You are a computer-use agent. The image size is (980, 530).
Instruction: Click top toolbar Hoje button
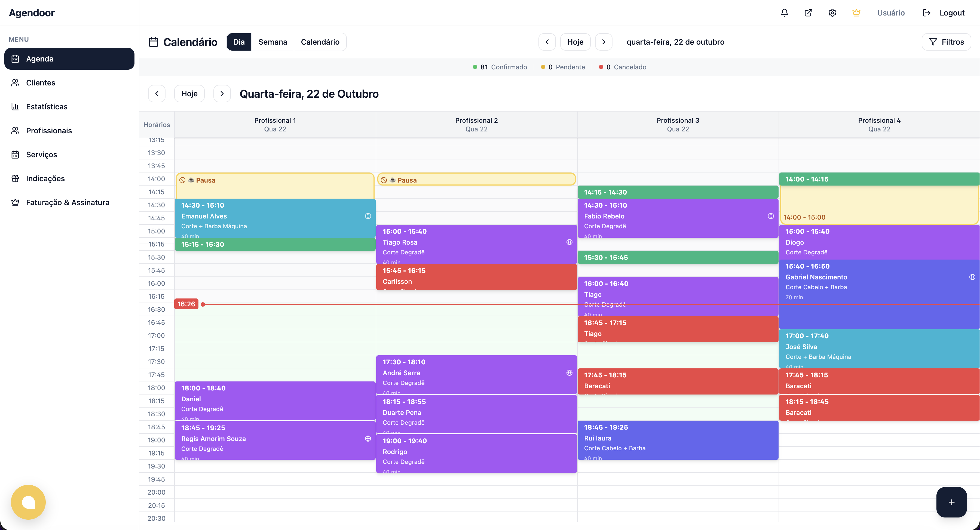pyautogui.click(x=575, y=42)
